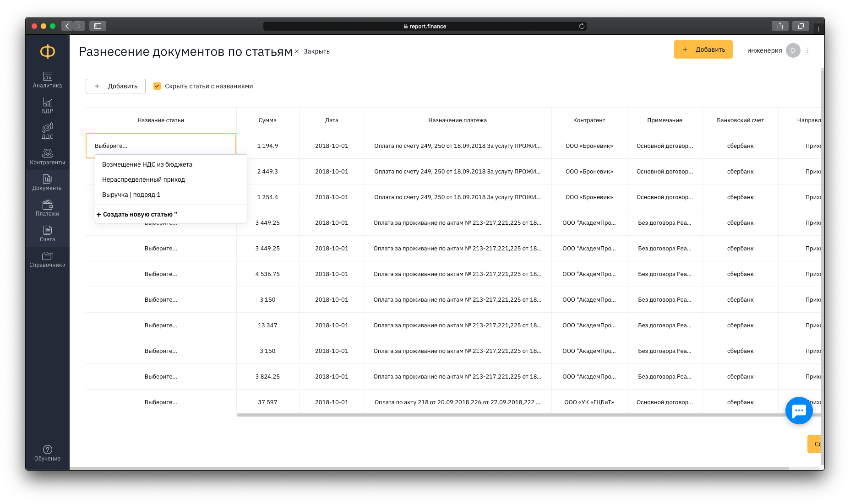Open Выберите... dropdown for 4 536.75 row

[161, 274]
